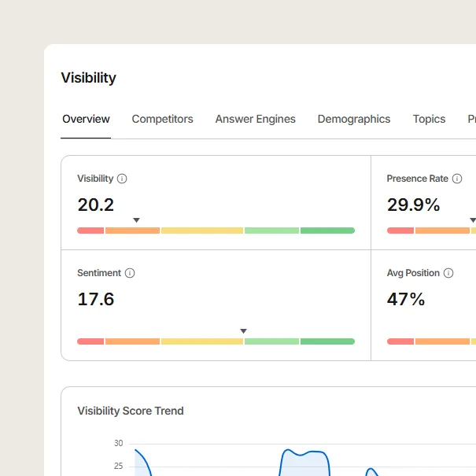Click the 30 axis label on chart
The width and height of the screenshot is (476, 476).
(x=118, y=443)
